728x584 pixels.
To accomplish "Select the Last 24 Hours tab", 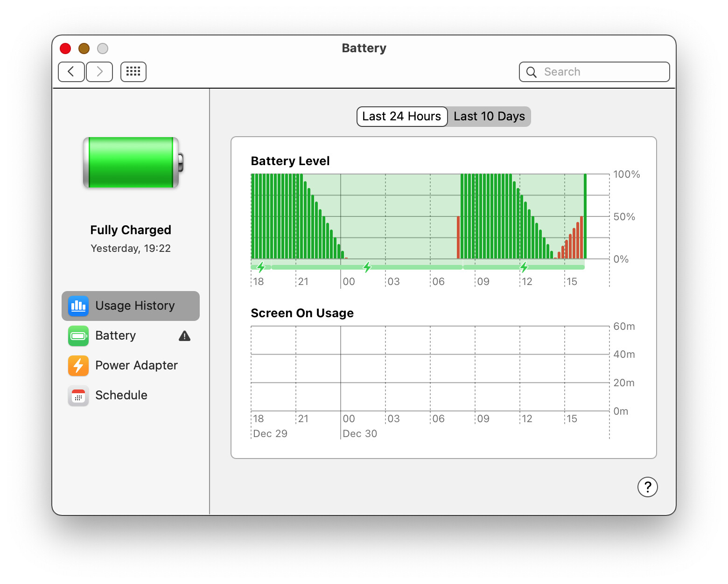I will [x=401, y=117].
